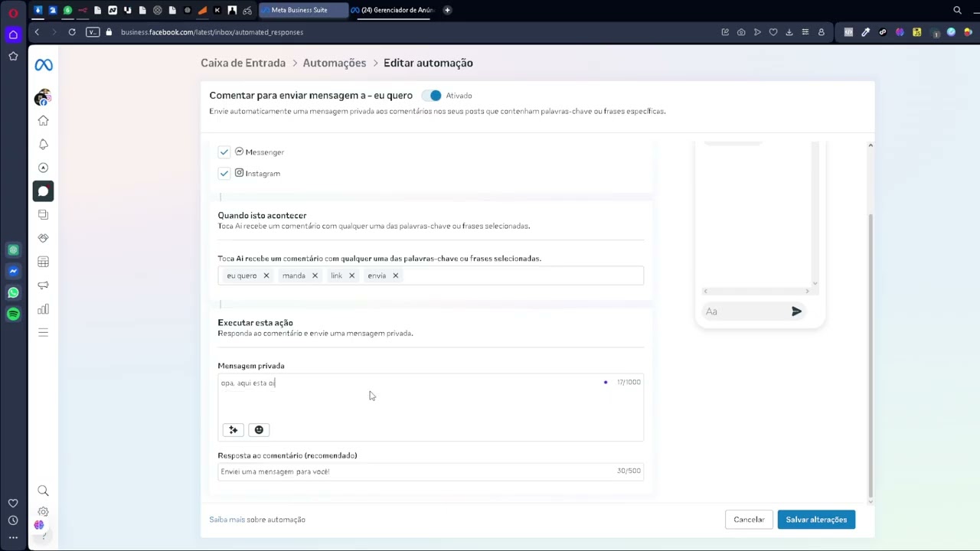The width and height of the screenshot is (980, 551).
Task: Open WhatsApp in Opera sidebar
Action: tap(13, 292)
